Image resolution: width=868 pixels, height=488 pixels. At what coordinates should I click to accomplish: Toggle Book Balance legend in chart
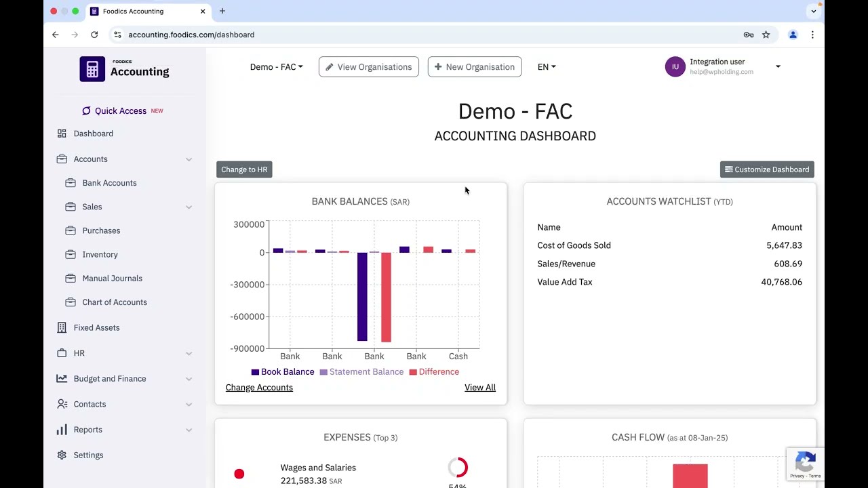(283, 372)
